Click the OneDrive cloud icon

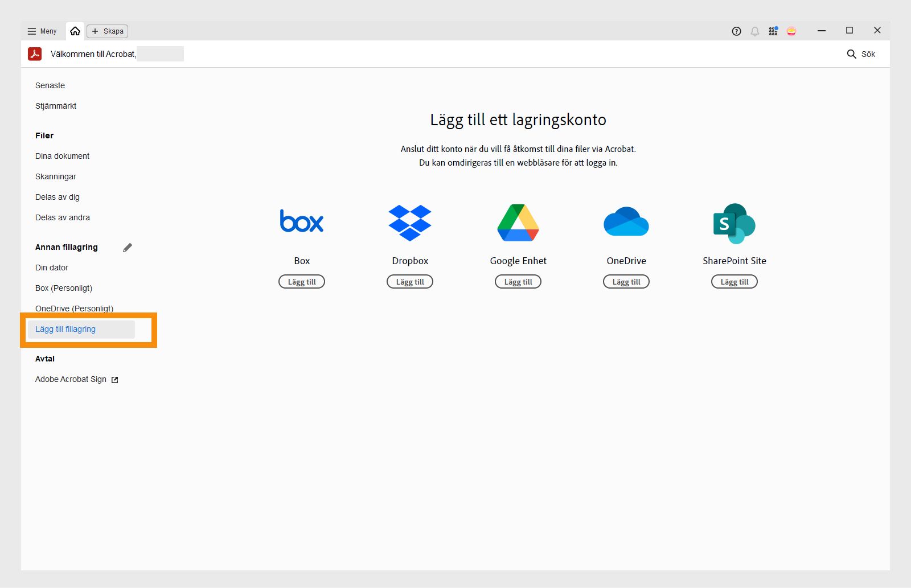tap(625, 222)
